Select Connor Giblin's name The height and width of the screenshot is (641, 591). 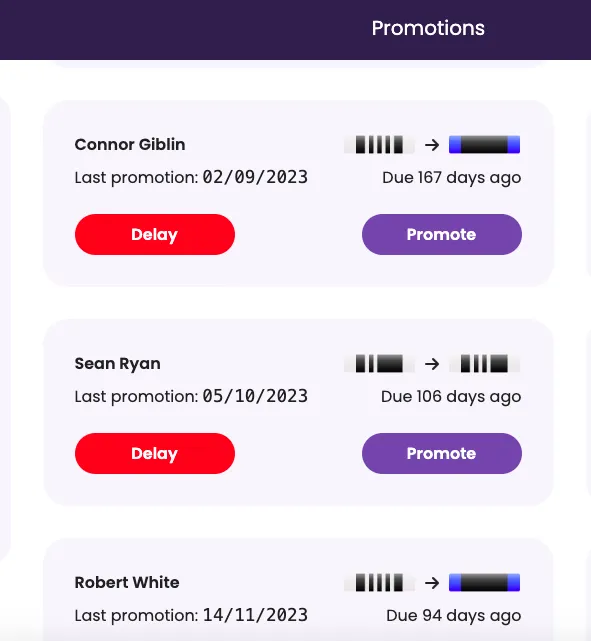(x=130, y=145)
